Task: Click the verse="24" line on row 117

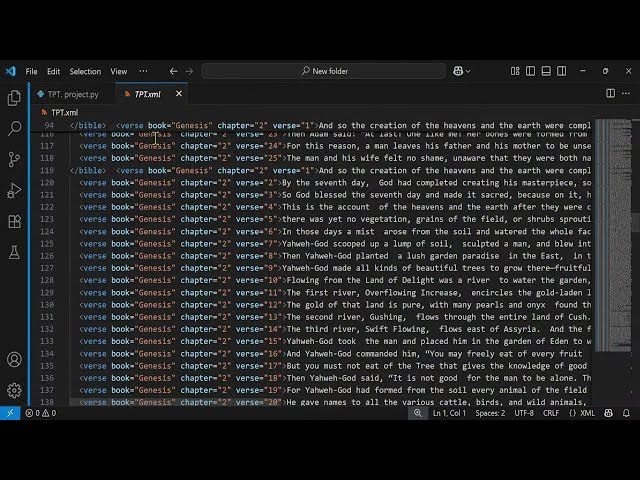Action: pos(335,146)
